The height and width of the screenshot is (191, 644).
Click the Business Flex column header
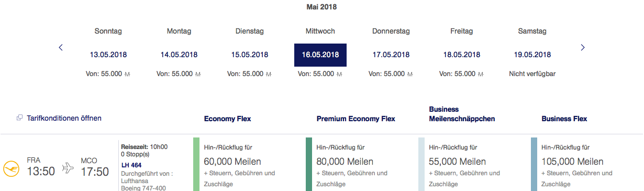[x=564, y=119]
